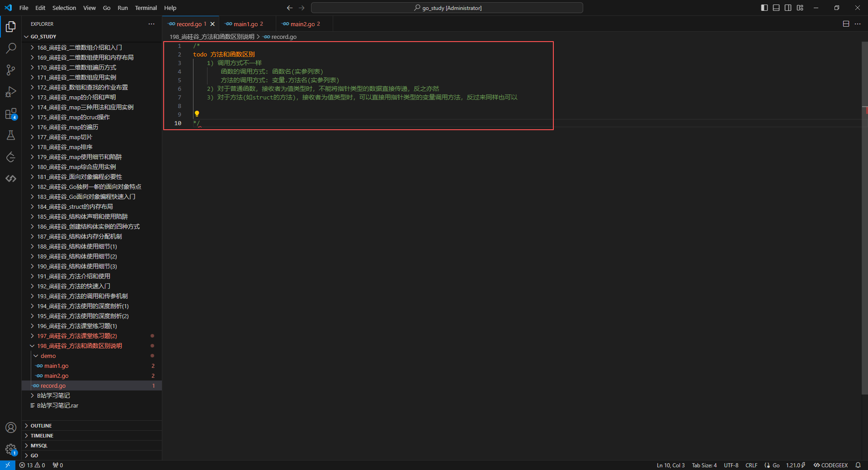Open the Terminal menu

[146, 8]
